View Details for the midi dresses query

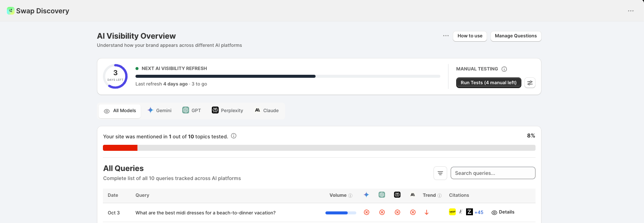pyautogui.click(x=503, y=212)
